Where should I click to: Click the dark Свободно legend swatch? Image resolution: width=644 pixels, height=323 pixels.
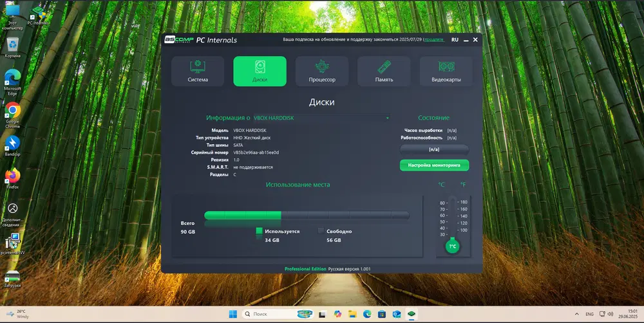(321, 231)
